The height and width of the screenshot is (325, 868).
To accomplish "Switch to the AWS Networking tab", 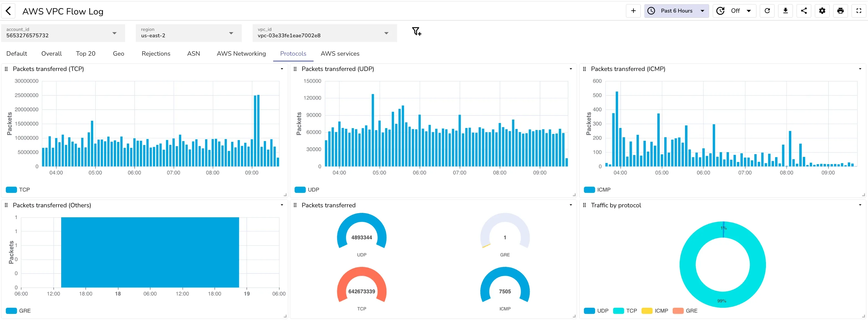I will 241,54.
